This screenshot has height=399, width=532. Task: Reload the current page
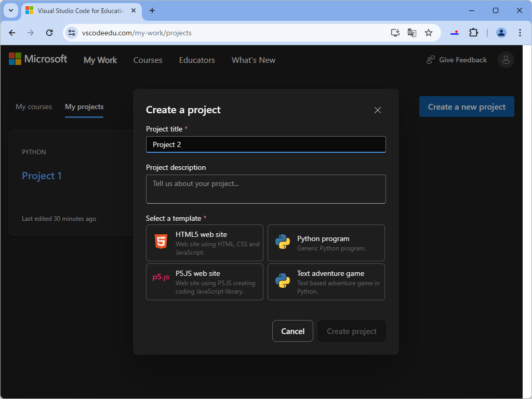click(49, 33)
